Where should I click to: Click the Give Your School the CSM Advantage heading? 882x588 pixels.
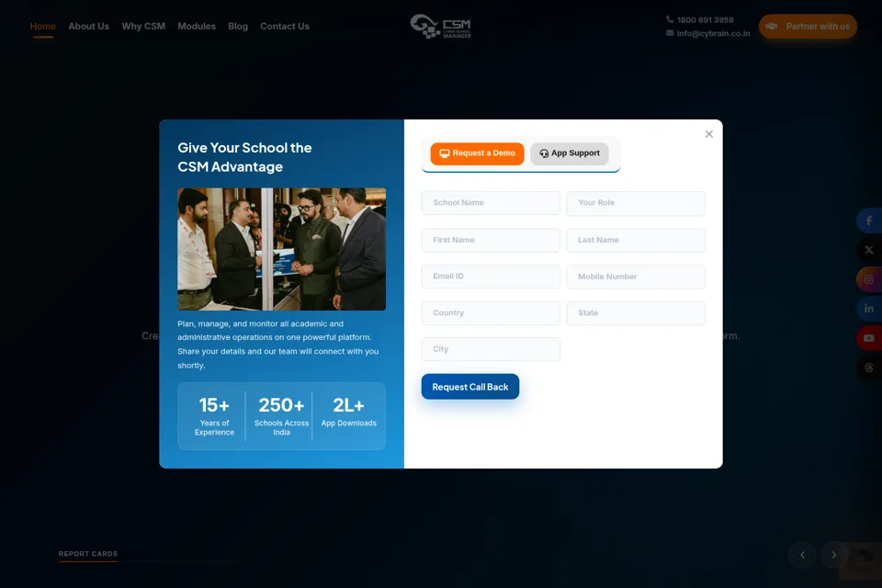pyautogui.click(x=244, y=157)
